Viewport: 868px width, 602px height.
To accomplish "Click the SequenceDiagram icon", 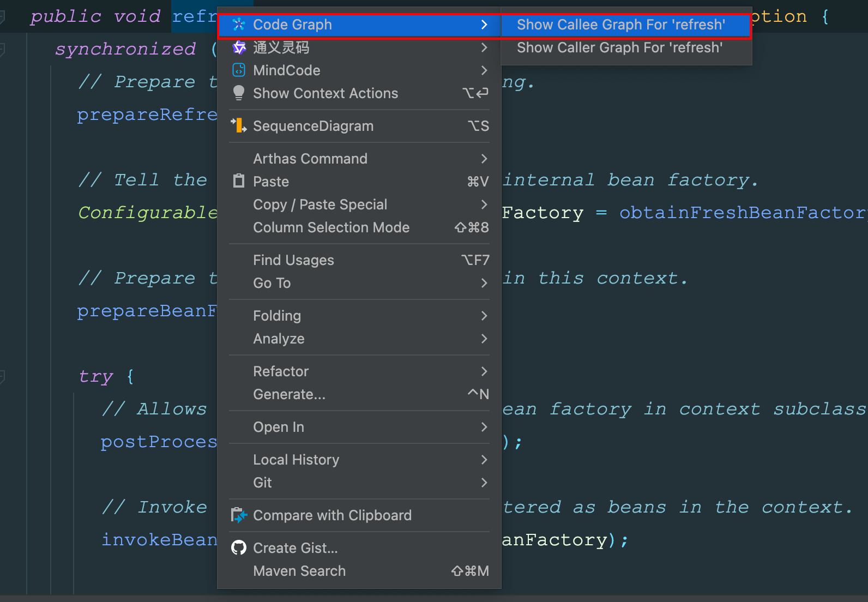I will click(239, 125).
